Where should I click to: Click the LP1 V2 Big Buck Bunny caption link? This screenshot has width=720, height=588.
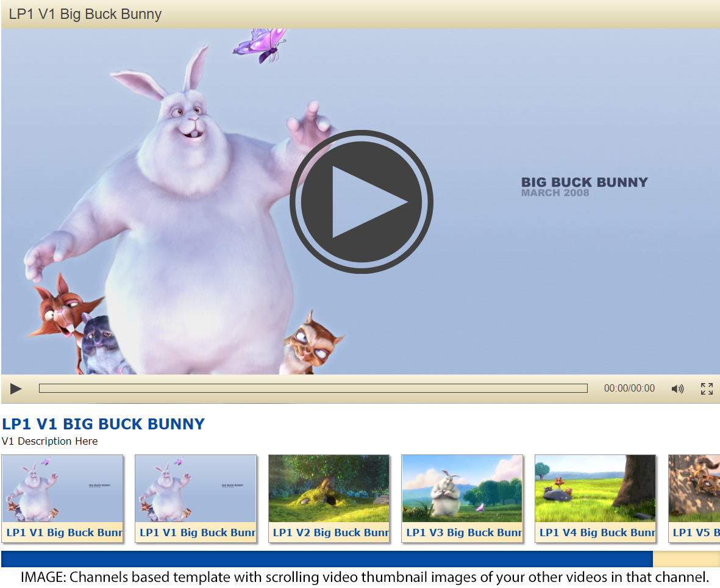click(x=330, y=532)
